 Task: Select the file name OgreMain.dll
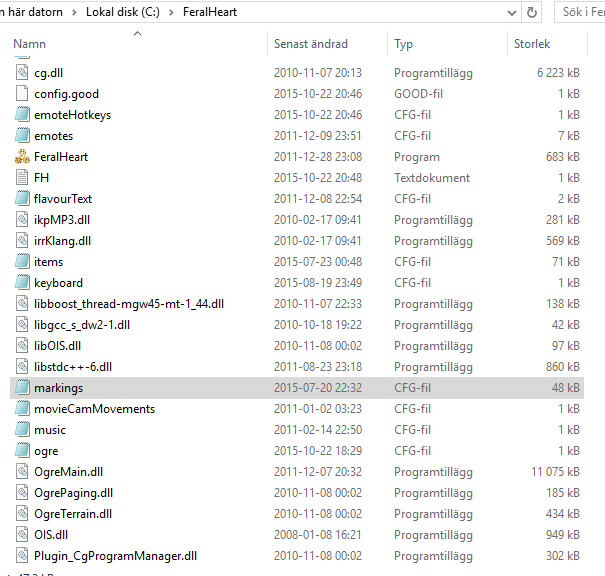(x=68, y=472)
